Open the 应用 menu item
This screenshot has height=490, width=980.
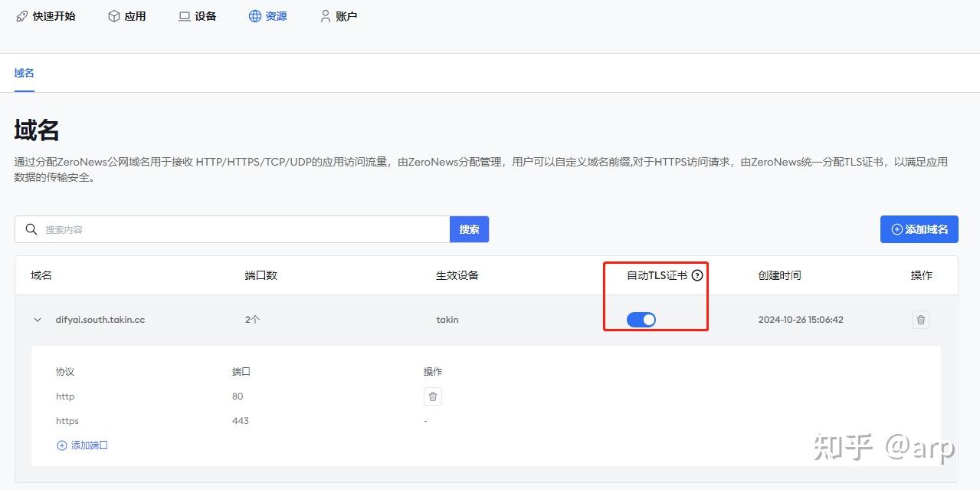127,16
